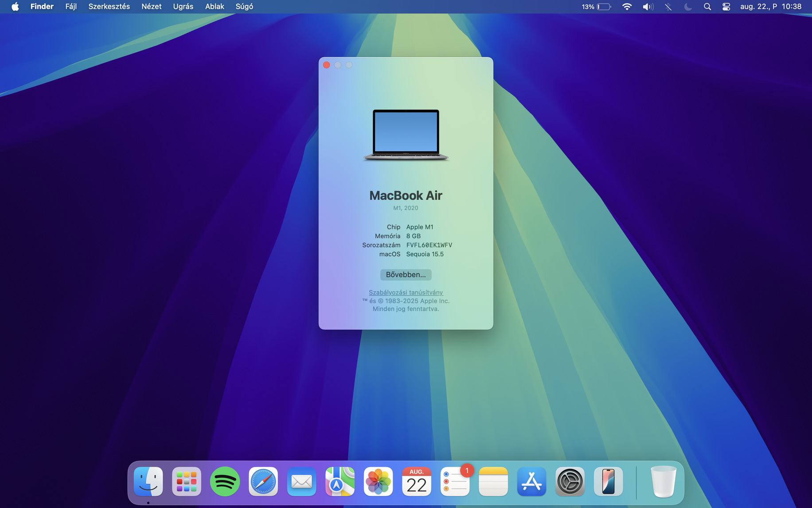The height and width of the screenshot is (508, 812).
Task: Click the MacBook Air laptop image
Action: pyautogui.click(x=406, y=134)
